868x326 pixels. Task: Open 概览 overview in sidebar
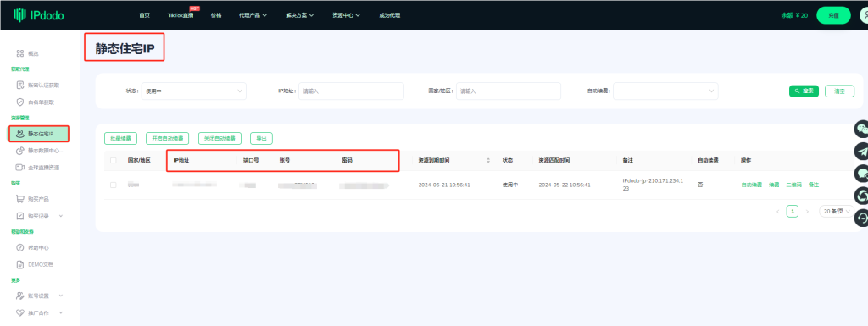[x=27, y=53]
